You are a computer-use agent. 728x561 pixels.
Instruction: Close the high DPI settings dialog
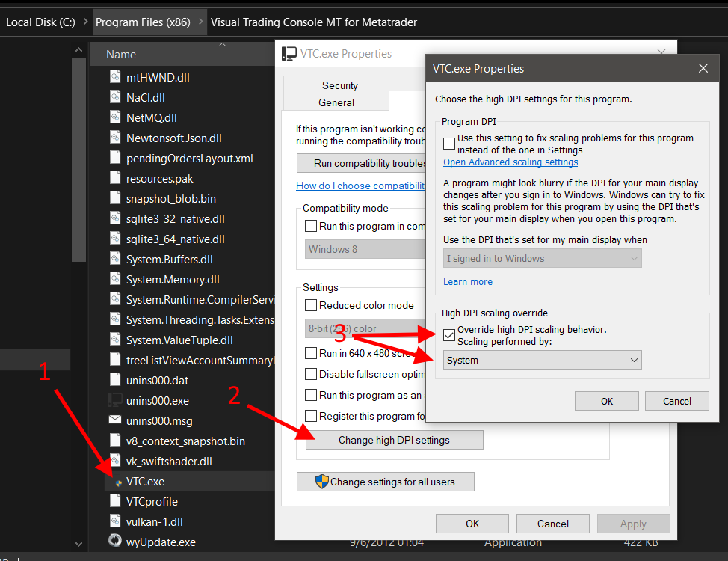click(x=703, y=68)
